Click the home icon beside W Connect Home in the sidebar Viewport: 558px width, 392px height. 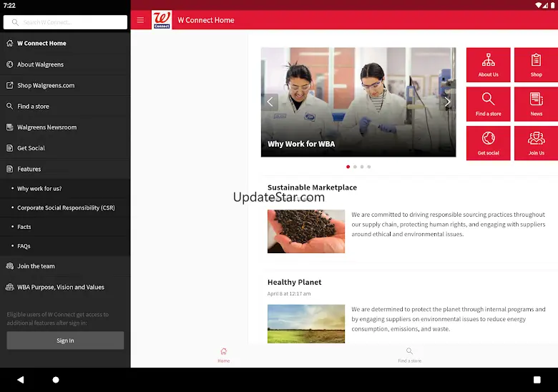[9, 43]
